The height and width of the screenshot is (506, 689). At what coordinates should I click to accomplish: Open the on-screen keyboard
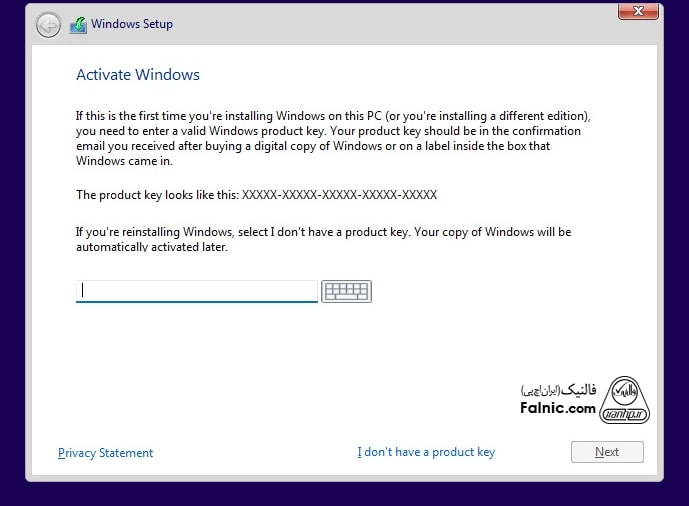pos(346,291)
